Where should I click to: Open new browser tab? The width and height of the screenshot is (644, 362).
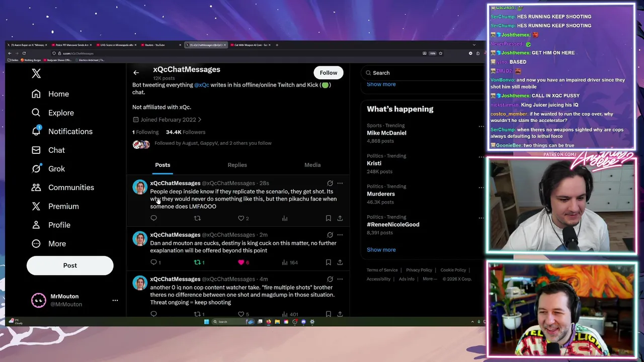point(277,45)
